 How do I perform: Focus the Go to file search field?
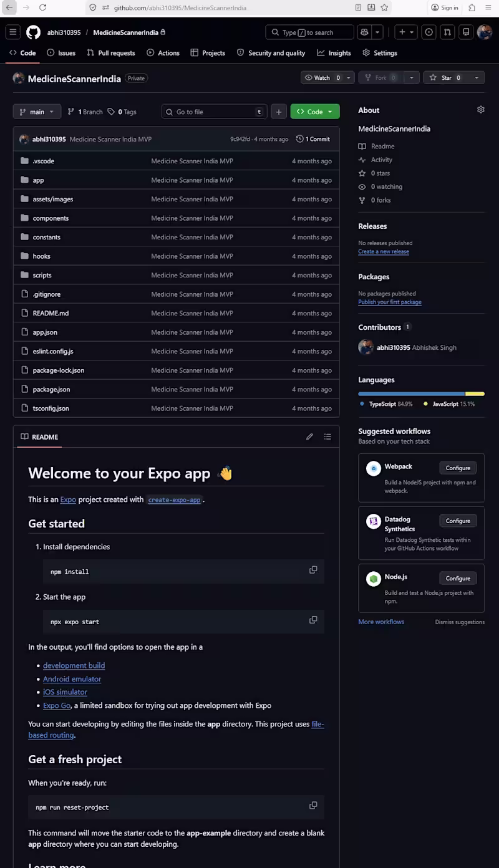coord(212,112)
